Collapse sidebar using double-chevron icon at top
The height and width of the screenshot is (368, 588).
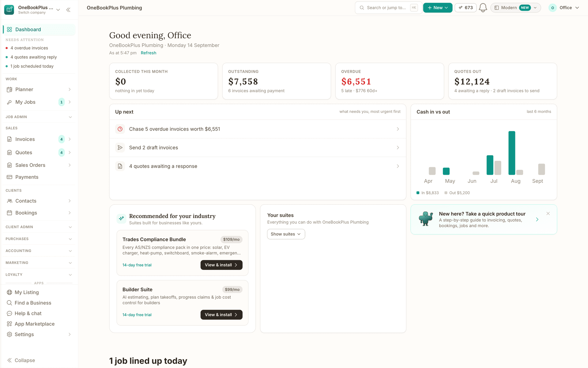(x=68, y=10)
